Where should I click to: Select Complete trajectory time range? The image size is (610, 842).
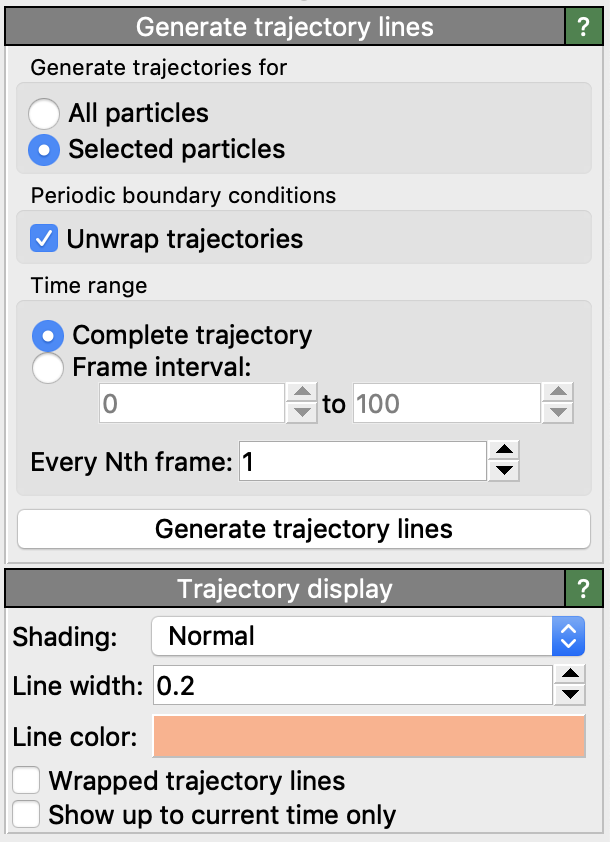49,335
